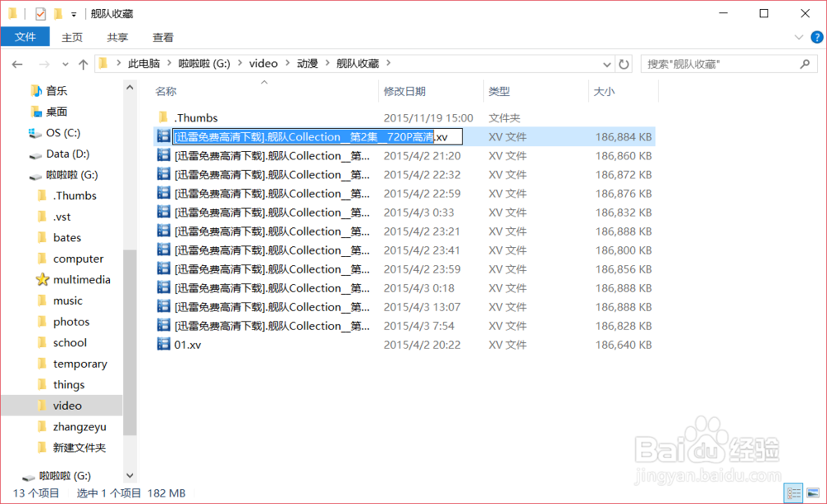
Task: Open the temporary folder in sidebar
Action: pos(79,364)
